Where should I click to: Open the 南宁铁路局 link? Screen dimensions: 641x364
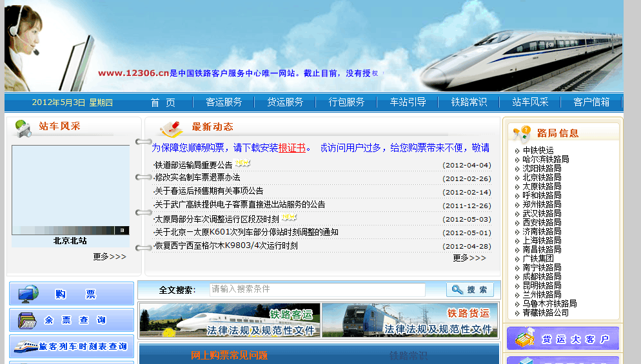[542, 267]
